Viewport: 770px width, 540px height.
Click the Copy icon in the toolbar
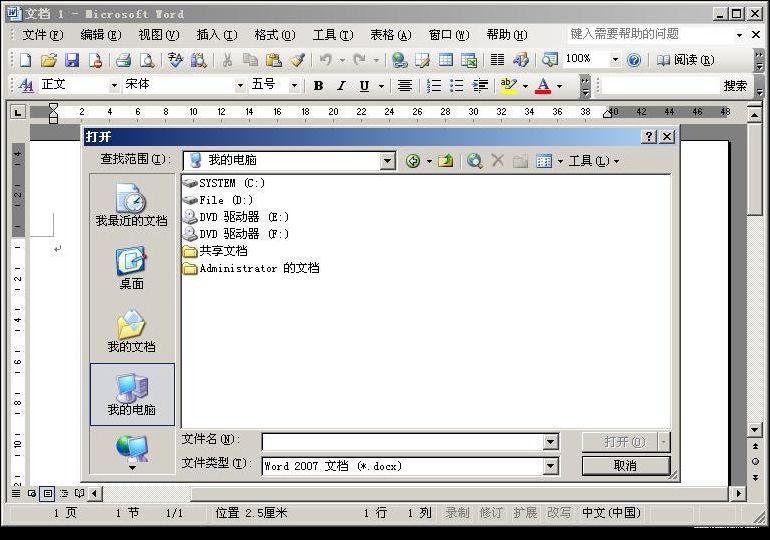click(250, 60)
